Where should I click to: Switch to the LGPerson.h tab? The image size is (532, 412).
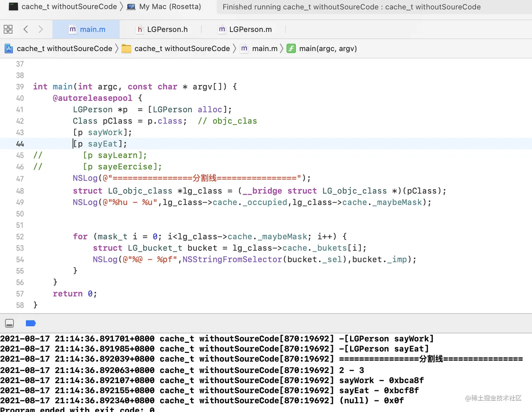(162, 29)
